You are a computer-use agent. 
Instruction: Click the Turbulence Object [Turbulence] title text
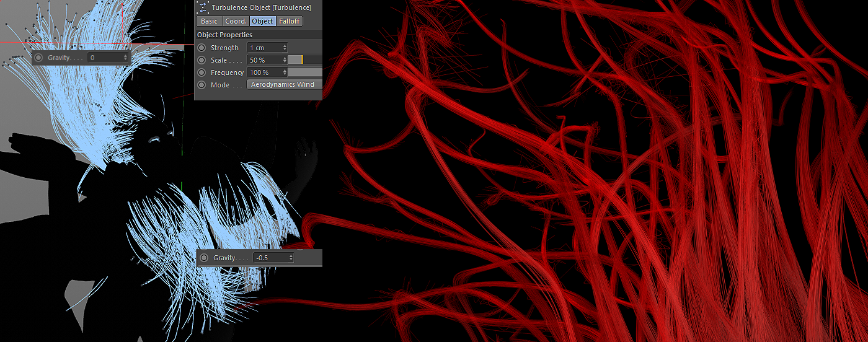click(261, 7)
